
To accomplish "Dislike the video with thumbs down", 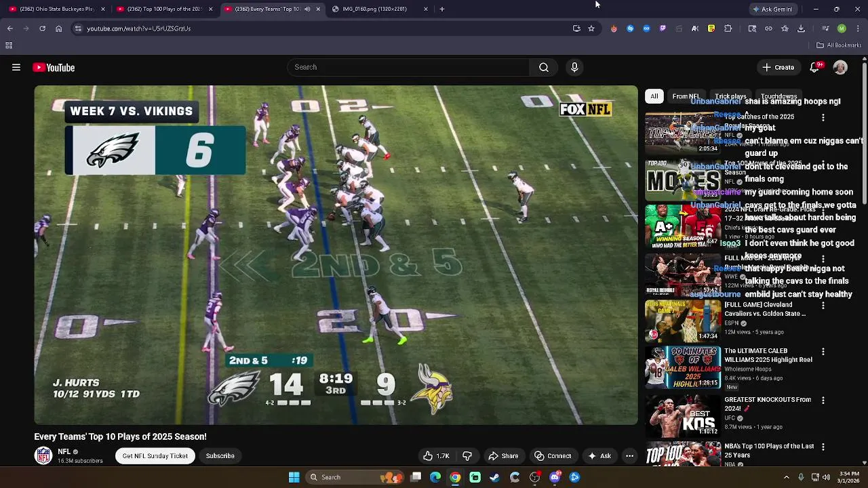I will pos(467,456).
